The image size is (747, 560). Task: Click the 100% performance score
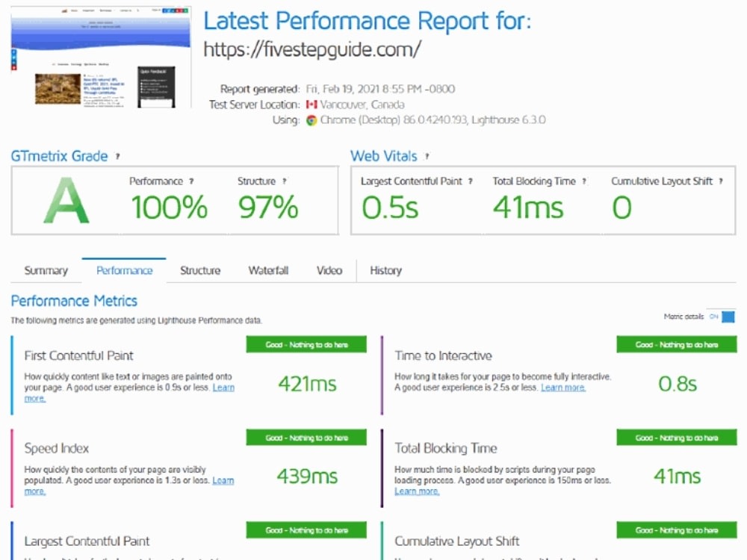coord(170,208)
